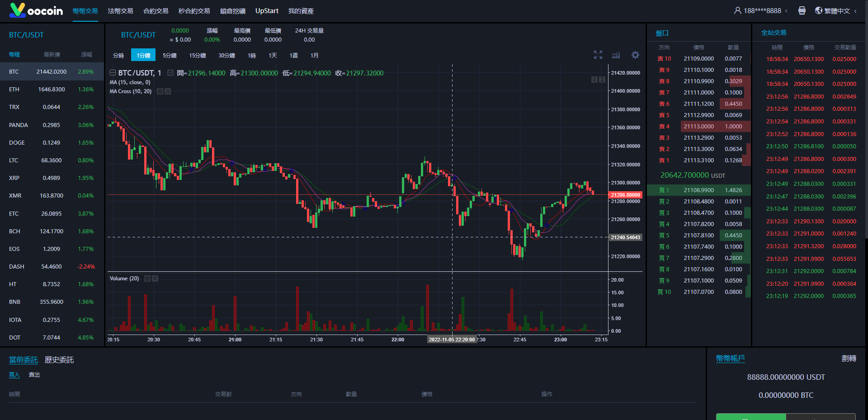This screenshot has height=420, width=868.
Task: Select ETH in the coin list
Action: (52, 90)
